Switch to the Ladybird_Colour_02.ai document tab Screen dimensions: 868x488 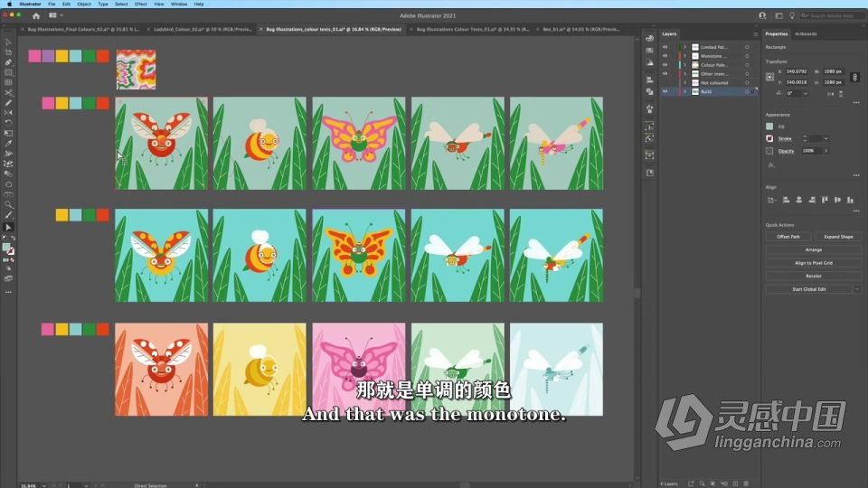[x=203, y=29]
